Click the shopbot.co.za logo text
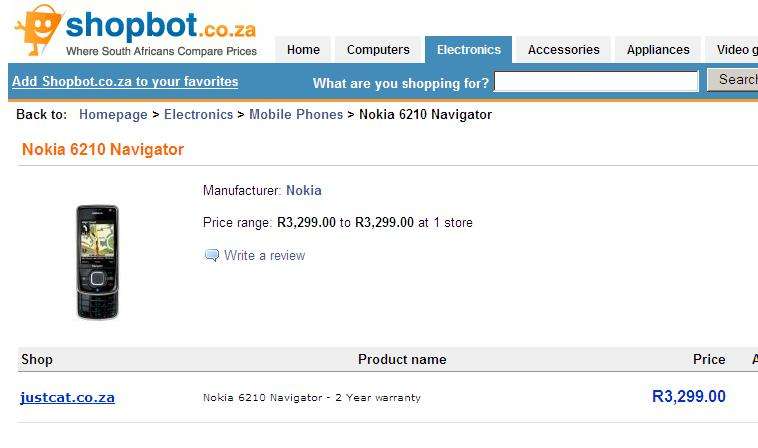The height and width of the screenshot is (448, 758). click(x=160, y=27)
